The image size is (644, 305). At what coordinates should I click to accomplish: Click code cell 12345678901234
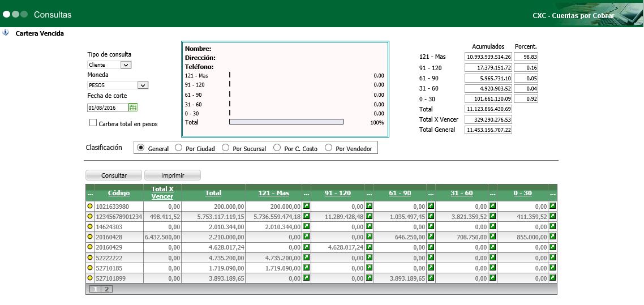119,216
